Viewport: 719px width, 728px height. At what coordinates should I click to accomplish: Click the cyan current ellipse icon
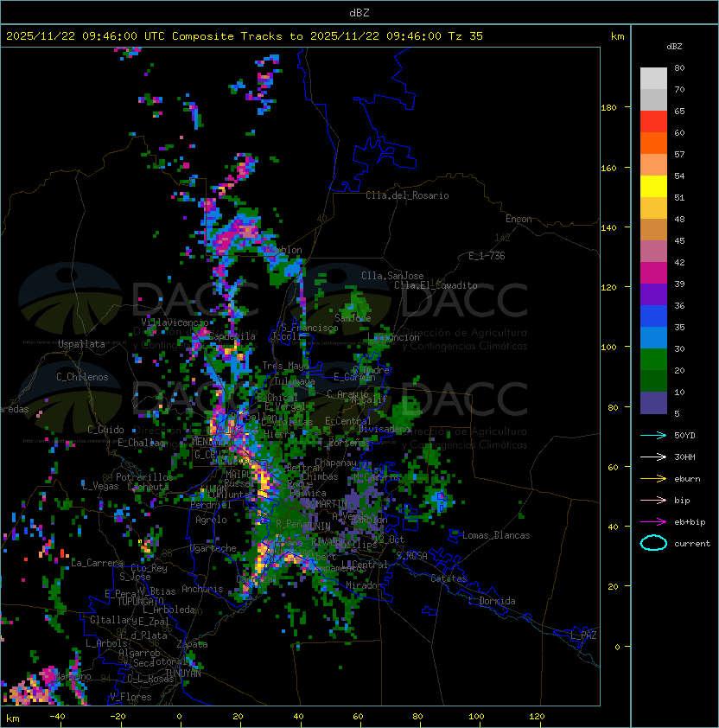pyautogui.click(x=653, y=543)
